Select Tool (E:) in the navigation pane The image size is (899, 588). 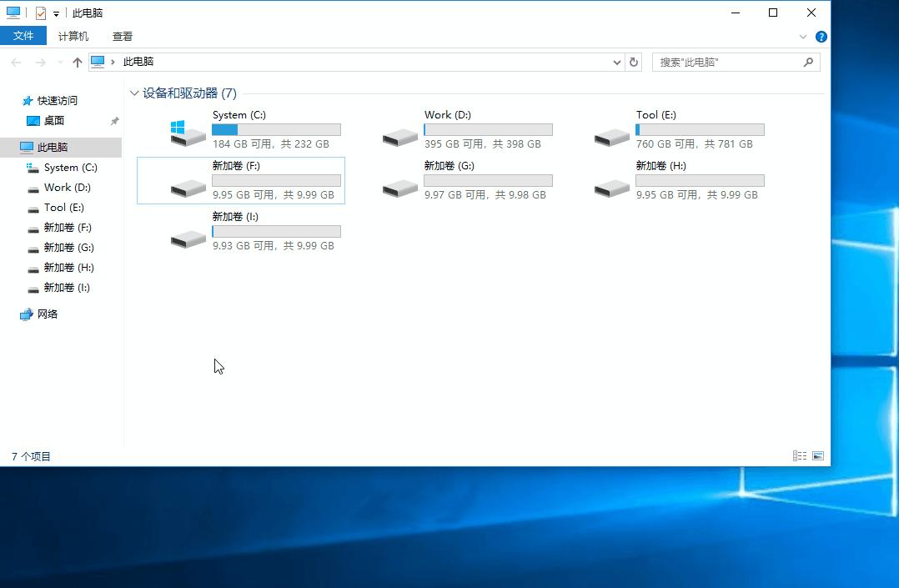pos(63,208)
